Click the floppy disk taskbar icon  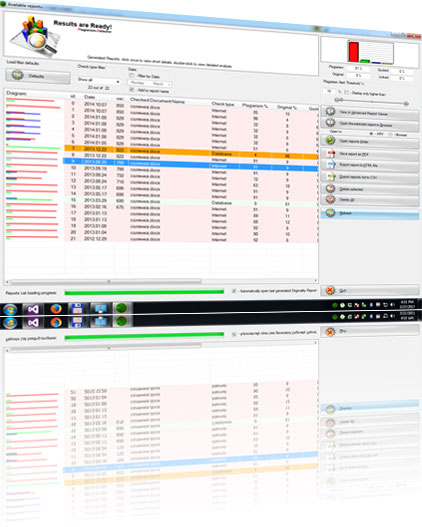(x=77, y=309)
